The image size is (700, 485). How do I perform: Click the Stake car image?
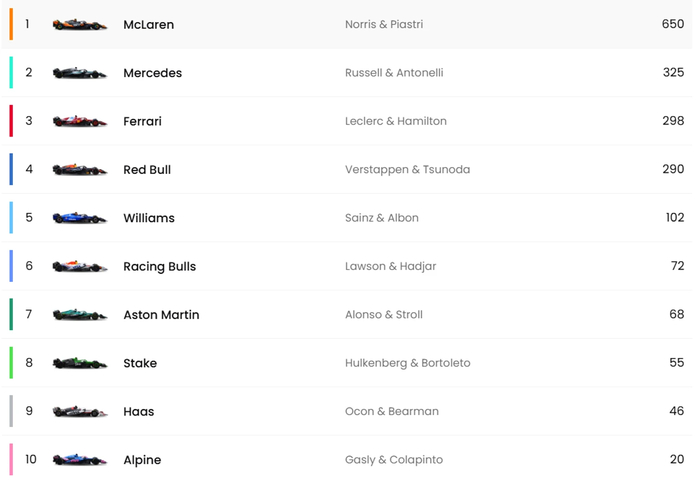point(80,363)
